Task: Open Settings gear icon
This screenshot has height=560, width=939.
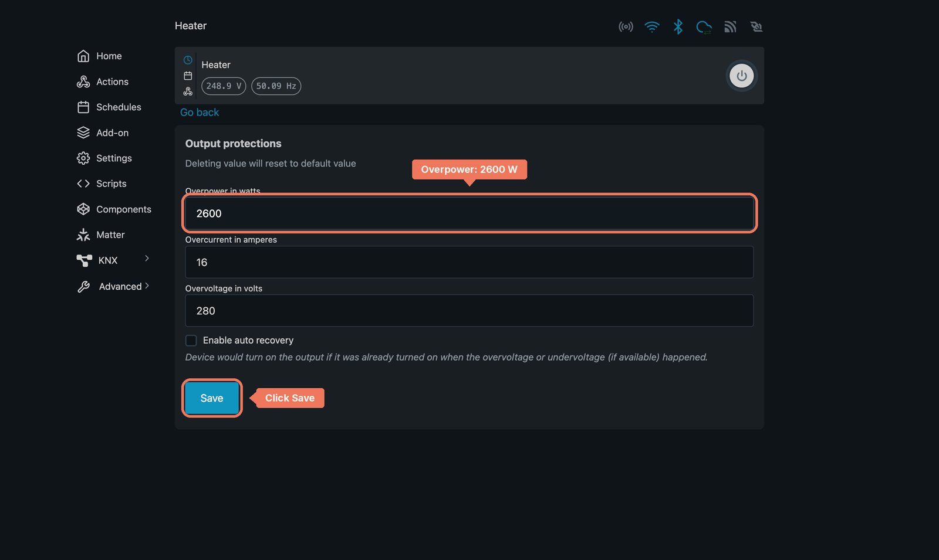Action: 83,158
